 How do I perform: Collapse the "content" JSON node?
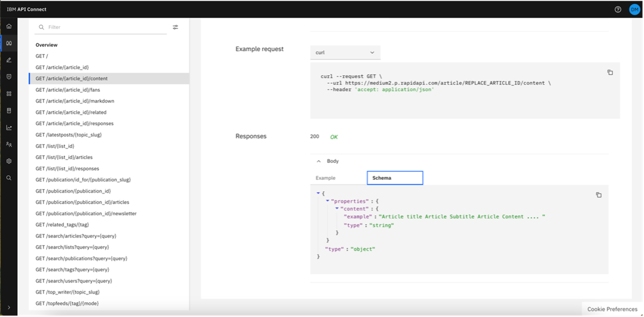[337, 208]
